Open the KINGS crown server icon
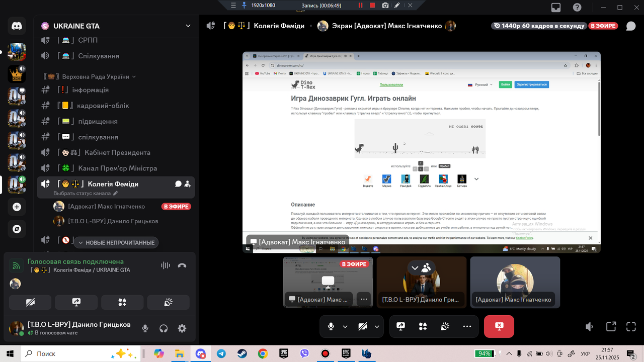The width and height of the screenshot is (644, 362). click(x=17, y=74)
